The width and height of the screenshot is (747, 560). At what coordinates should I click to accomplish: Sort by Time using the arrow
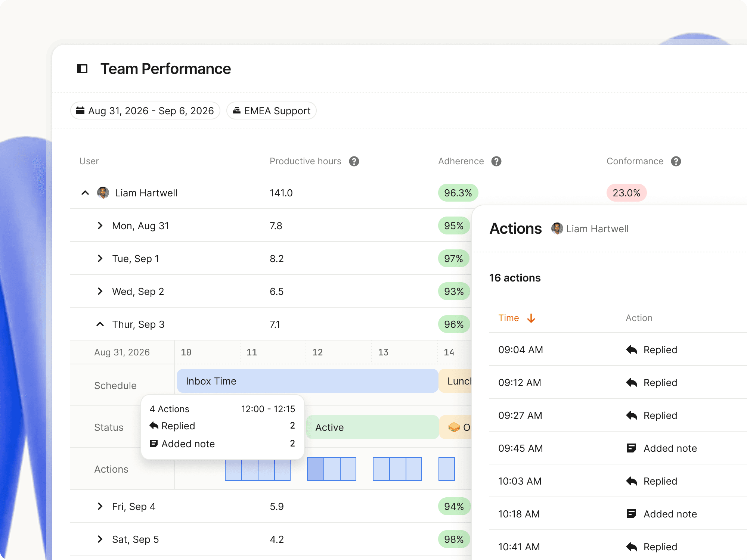[531, 318]
